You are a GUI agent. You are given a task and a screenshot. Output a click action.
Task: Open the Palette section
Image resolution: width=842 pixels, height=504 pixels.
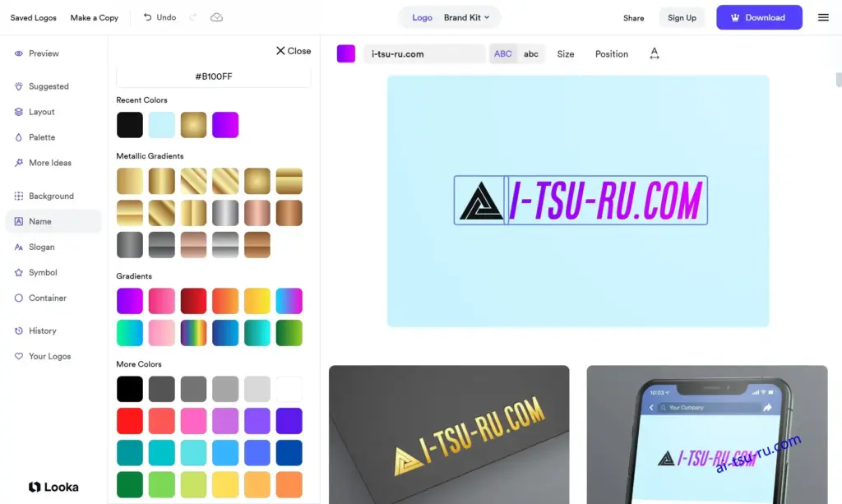35,137
